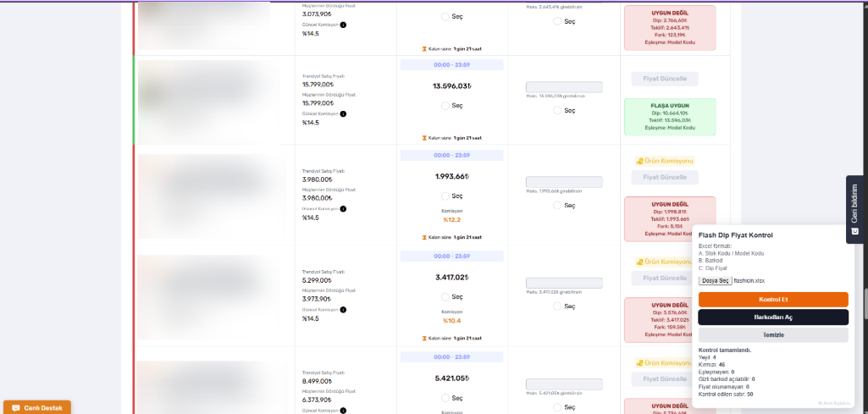Click the orange Kontrol Et button
The height and width of the screenshot is (414, 868).
click(x=773, y=300)
